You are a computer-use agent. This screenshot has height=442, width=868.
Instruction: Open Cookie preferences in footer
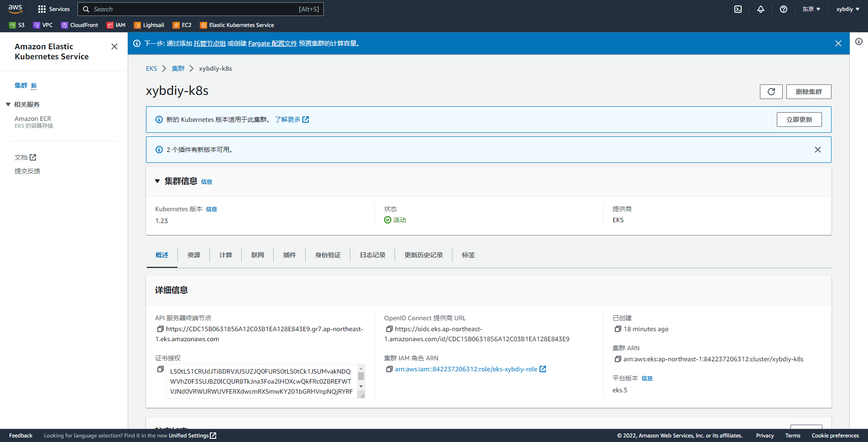(x=835, y=436)
